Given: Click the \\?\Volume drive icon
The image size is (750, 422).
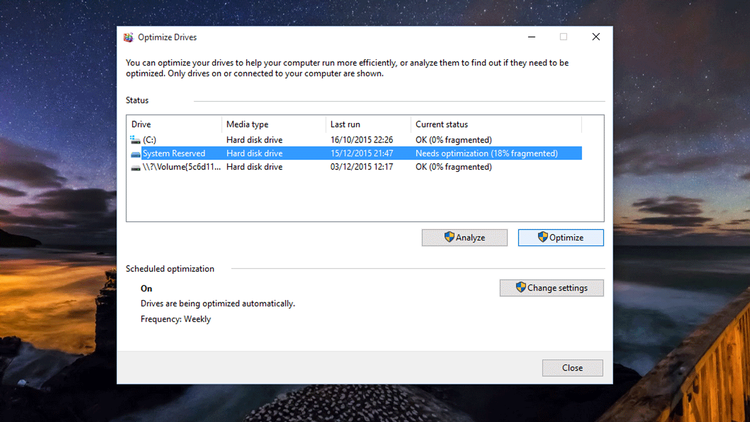Looking at the screenshot, I should tap(136, 167).
